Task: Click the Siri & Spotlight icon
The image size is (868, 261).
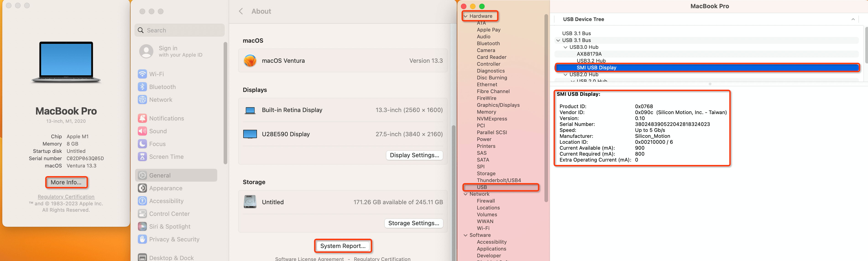Action: coord(142,227)
